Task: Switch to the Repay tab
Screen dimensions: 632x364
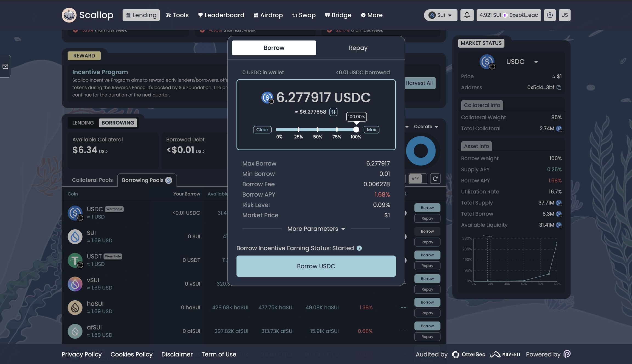Action: coord(358,48)
